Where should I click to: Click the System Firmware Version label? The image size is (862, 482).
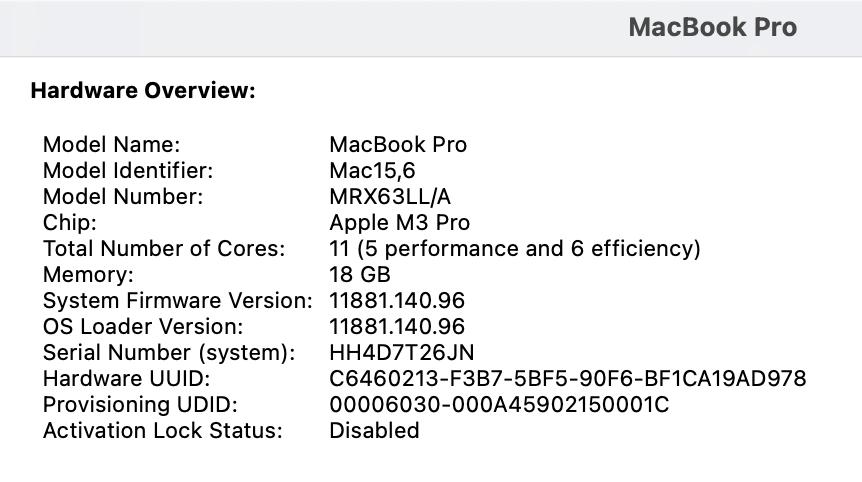tap(178, 300)
